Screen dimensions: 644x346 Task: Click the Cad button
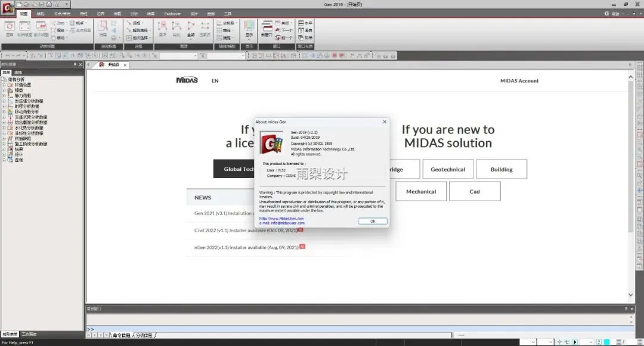pyautogui.click(x=475, y=191)
